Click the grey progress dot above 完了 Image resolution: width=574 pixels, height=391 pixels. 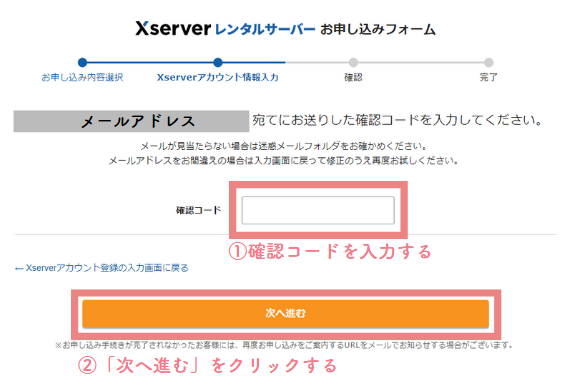[x=489, y=62]
